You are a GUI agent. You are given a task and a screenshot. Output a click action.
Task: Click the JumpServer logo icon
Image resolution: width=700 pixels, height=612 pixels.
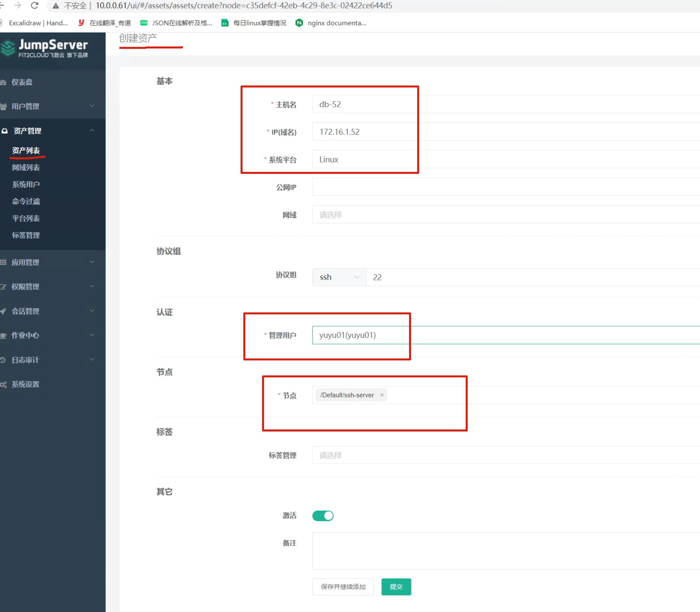[8, 48]
